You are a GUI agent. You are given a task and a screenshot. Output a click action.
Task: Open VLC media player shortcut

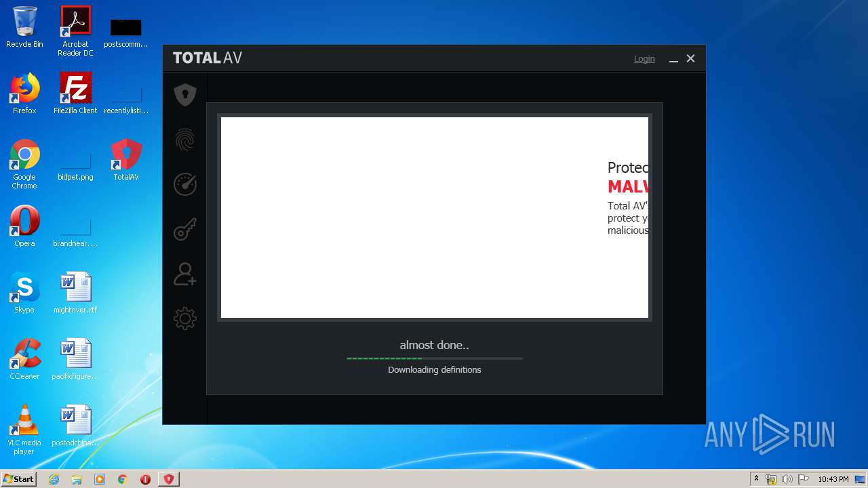pyautogui.click(x=24, y=430)
